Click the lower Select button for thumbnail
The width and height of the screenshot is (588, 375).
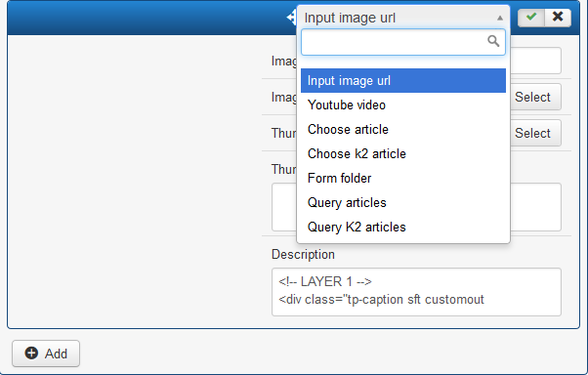pyautogui.click(x=535, y=133)
